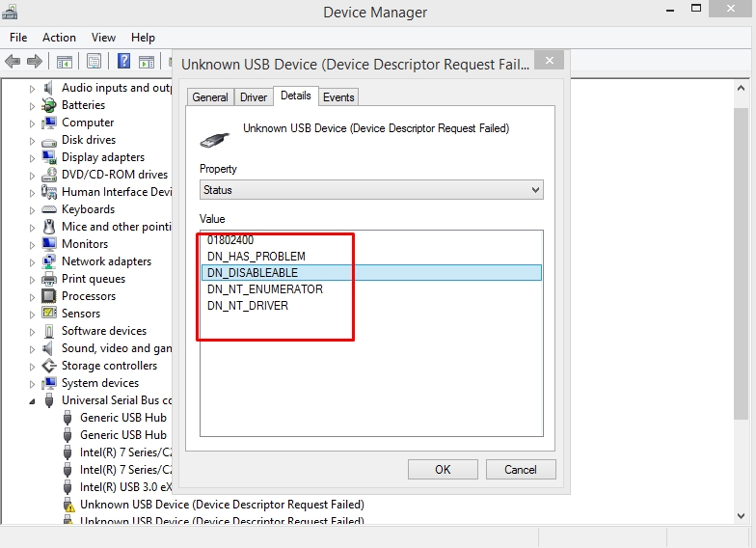Click the Processors chip icon

click(49, 296)
